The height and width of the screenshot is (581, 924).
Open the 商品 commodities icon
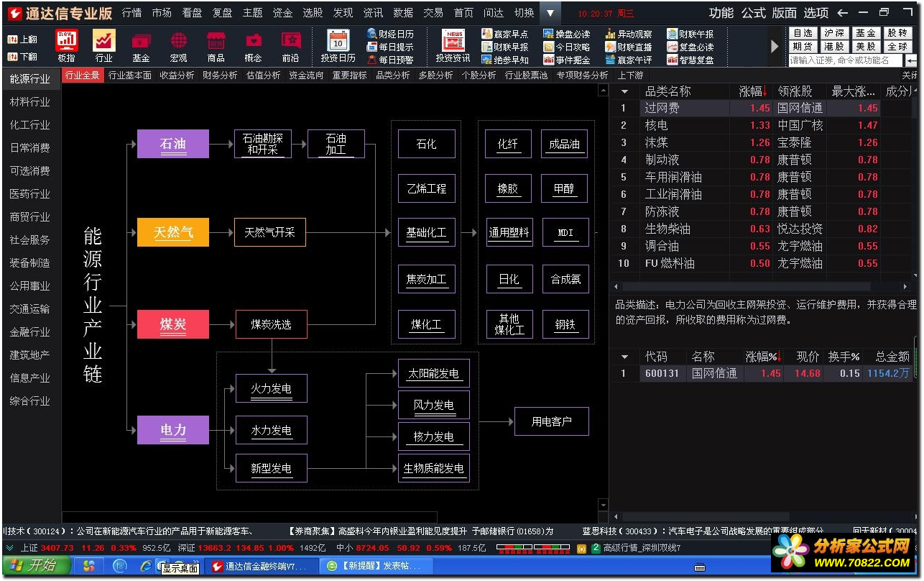(216, 45)
